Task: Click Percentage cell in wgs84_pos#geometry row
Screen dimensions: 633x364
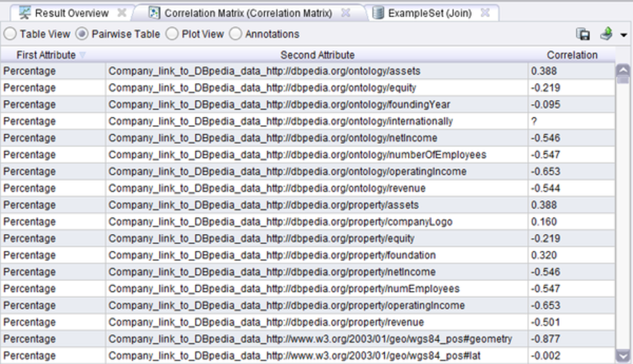Action: [x=53, y=339]
